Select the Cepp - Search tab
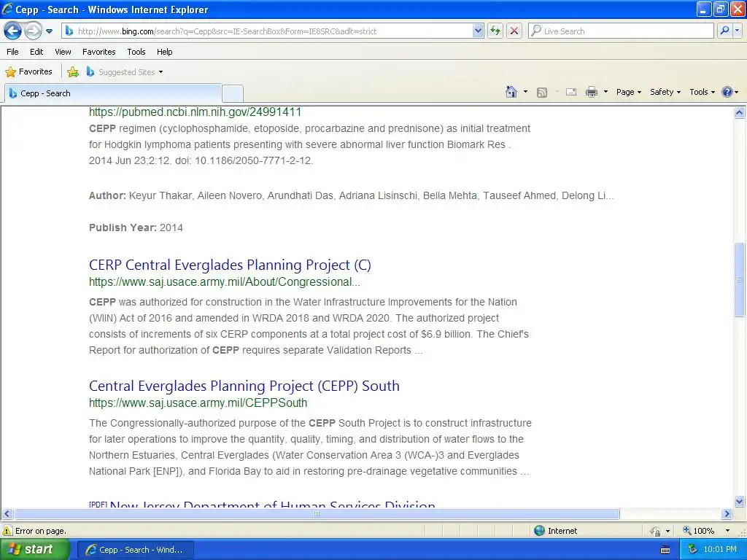This screenshot has width=747, height=560. point(113,93)
